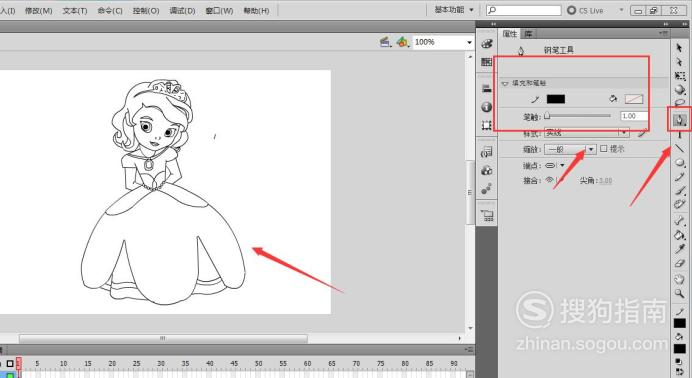The image size is (692, 378).
Task: Open the Swatches panel dock icon
Action: point(487,62)
